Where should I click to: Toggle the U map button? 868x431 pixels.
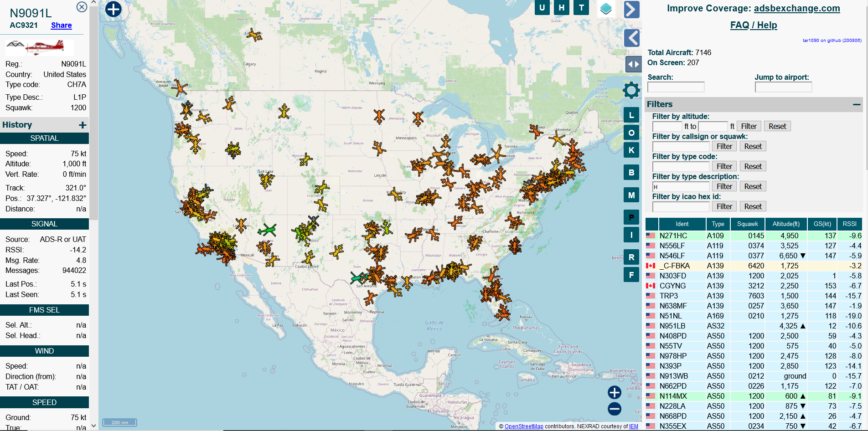tap(542, 8)
